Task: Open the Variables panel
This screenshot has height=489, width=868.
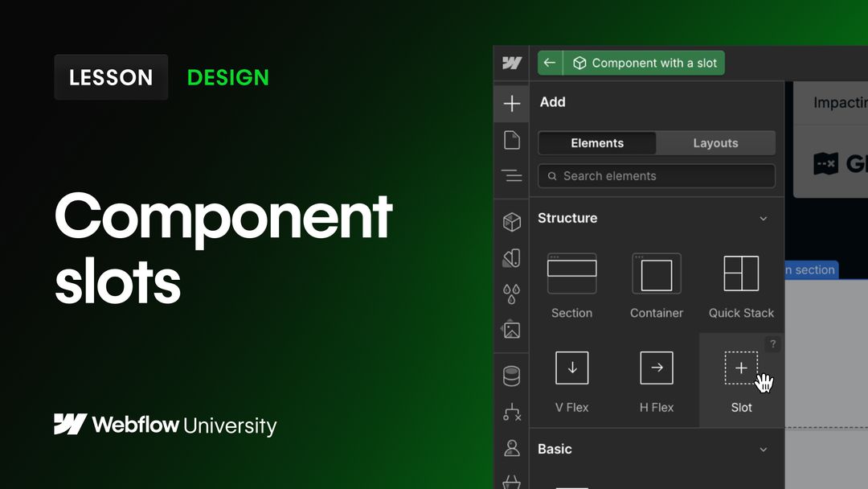Action: coord(512,294)
